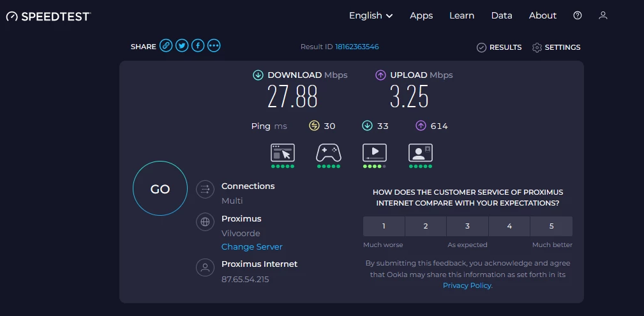
Task: Open the Privacy Policy link
Action: (x=467, y=285)
